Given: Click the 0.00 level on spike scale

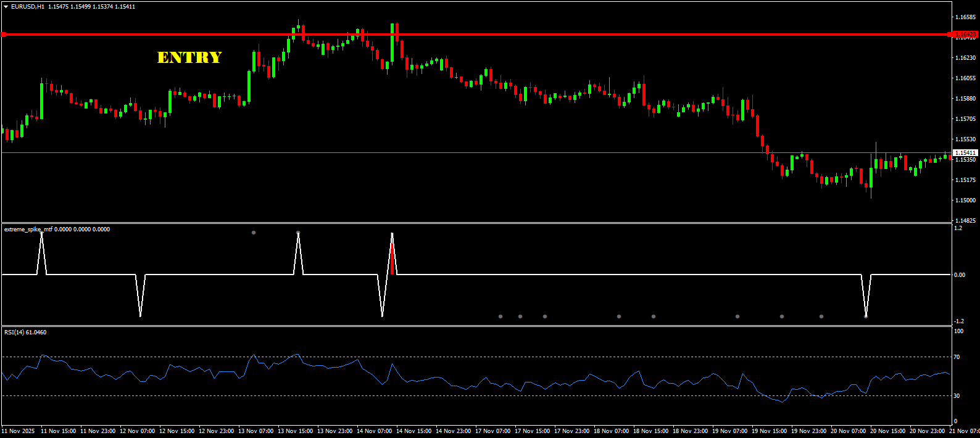Looking at the screenshot, I should click(959, 275).
